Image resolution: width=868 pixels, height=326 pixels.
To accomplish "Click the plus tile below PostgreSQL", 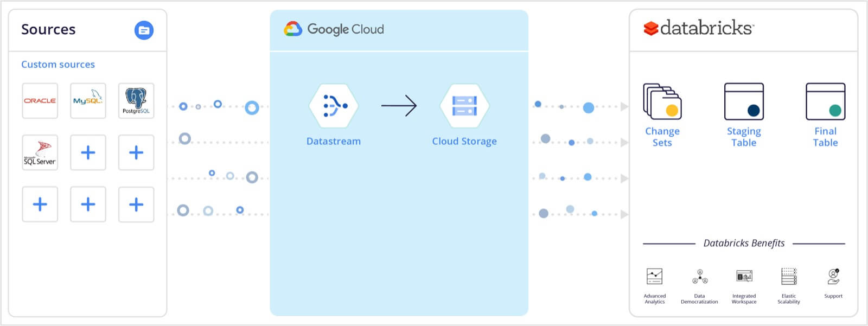I will 136,152.
